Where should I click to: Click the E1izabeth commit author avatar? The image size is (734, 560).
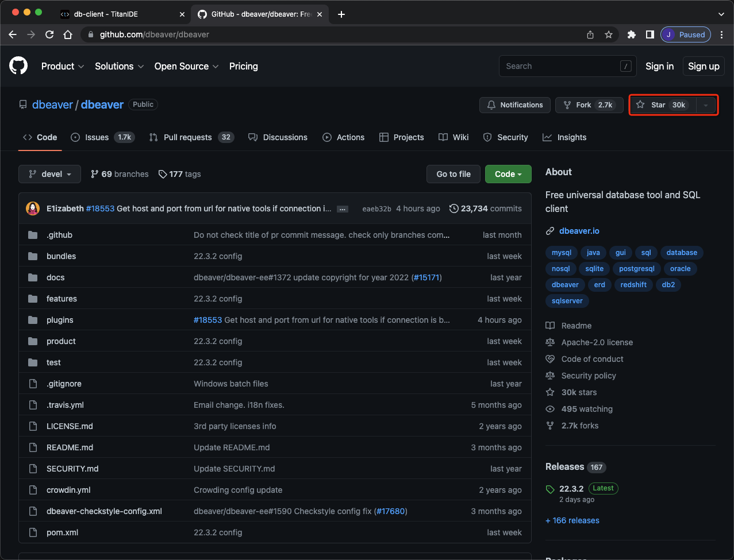(x=33, y=208)
